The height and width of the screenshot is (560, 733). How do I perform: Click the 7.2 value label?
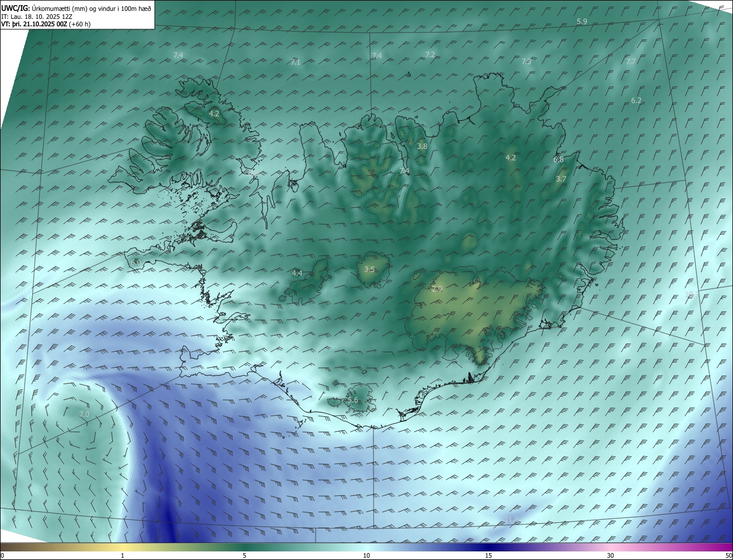pyautogui.click(x=430, y=54)
